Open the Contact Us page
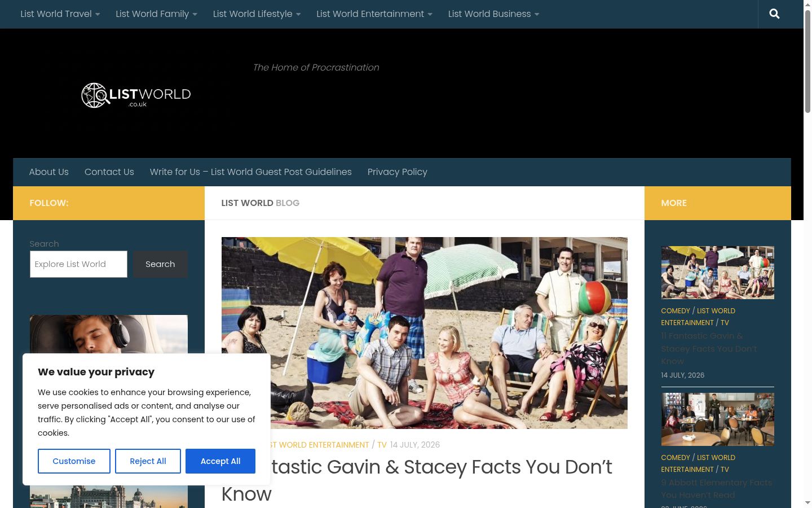This screenshot has height=508, width=812. pos(109,172)
